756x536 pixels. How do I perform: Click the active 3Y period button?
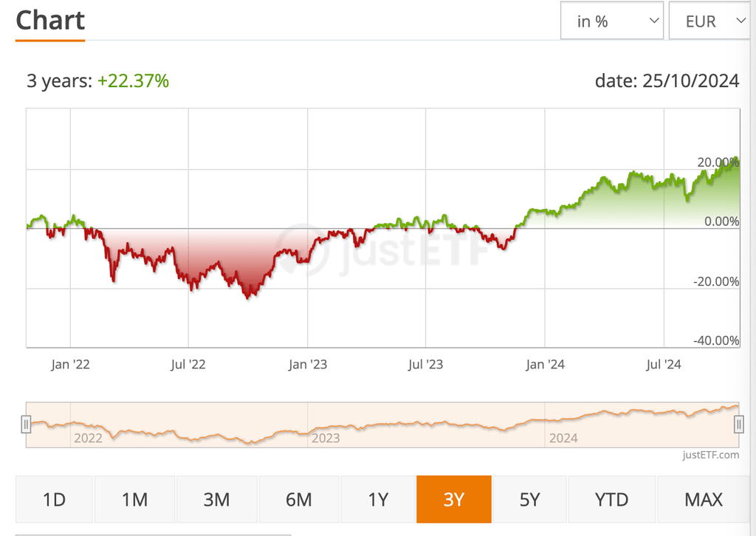(453, 500)
